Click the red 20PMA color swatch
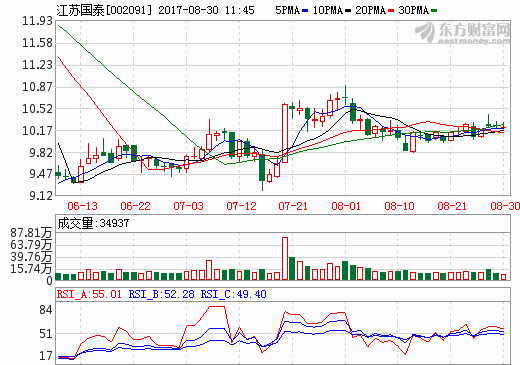This screenshot has width=520, height=365. click(391, 11)
